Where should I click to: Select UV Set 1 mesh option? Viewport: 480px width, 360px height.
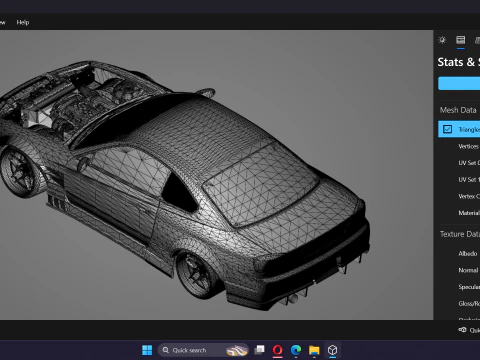469,179
